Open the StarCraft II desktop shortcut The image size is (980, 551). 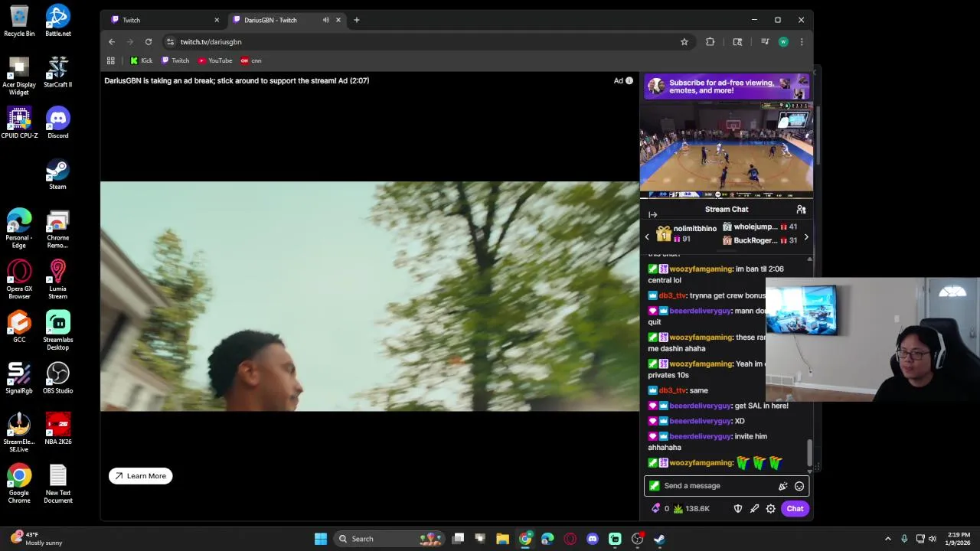coord(58,72)
